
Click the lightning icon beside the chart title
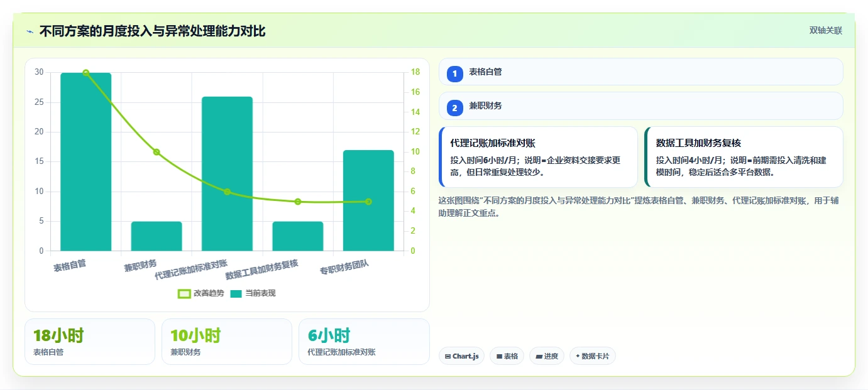pos(30,31)
